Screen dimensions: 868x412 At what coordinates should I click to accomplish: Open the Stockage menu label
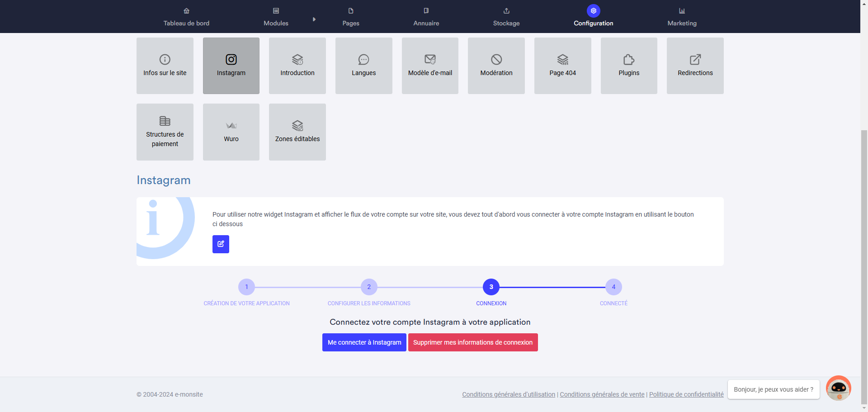click(506, 23)
